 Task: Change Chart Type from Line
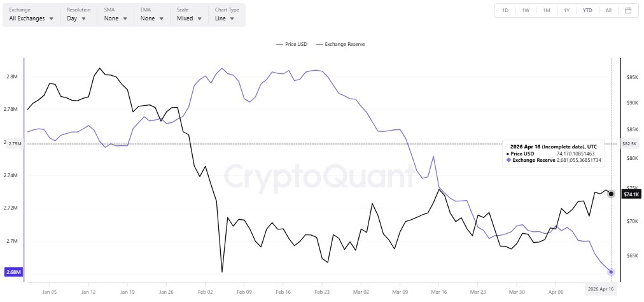pyautogui.click(x=225, y=18)
